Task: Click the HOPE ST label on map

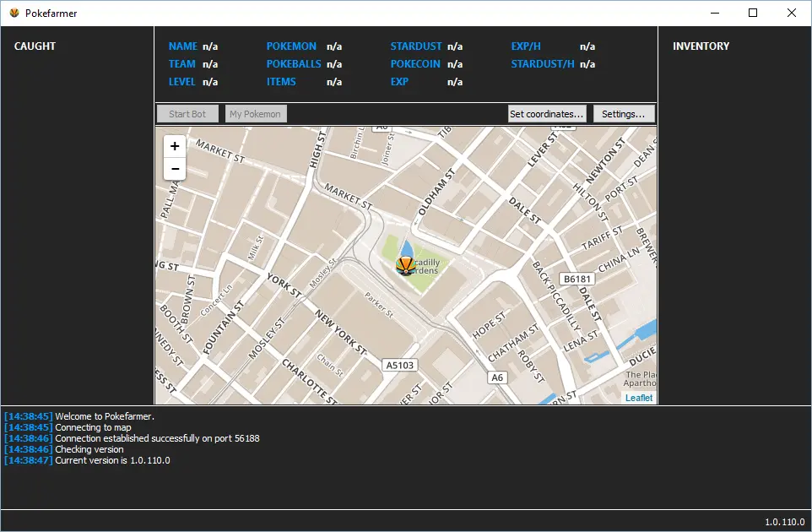Action: click(x=489, y=326)
